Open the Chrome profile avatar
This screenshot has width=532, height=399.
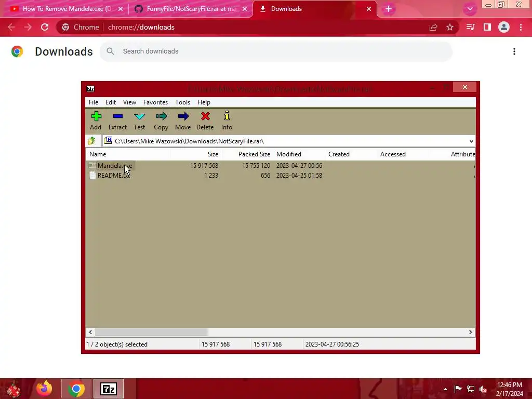point(504,27)
